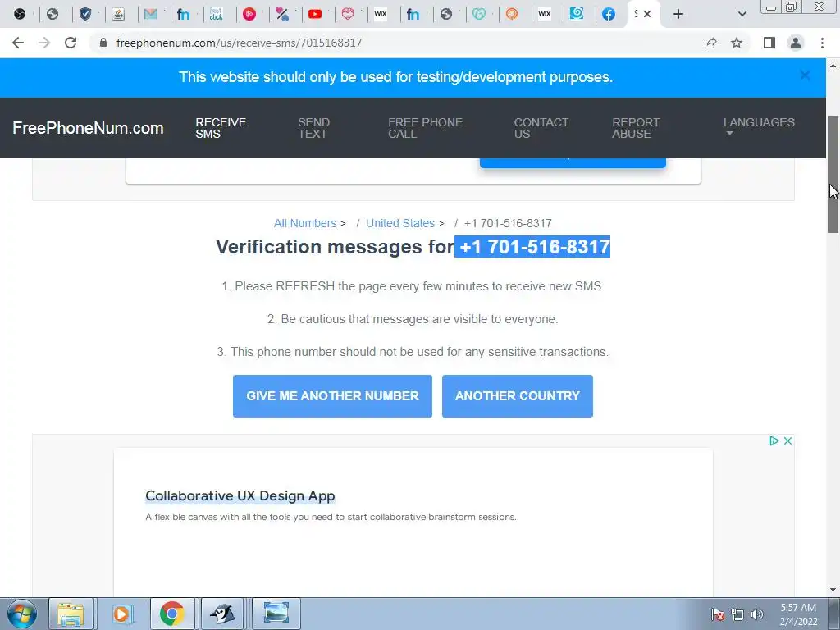This screenshot has height=630, width=840.
Task: Open the media player taskbar icon
Action: click(x=121, y=614)
